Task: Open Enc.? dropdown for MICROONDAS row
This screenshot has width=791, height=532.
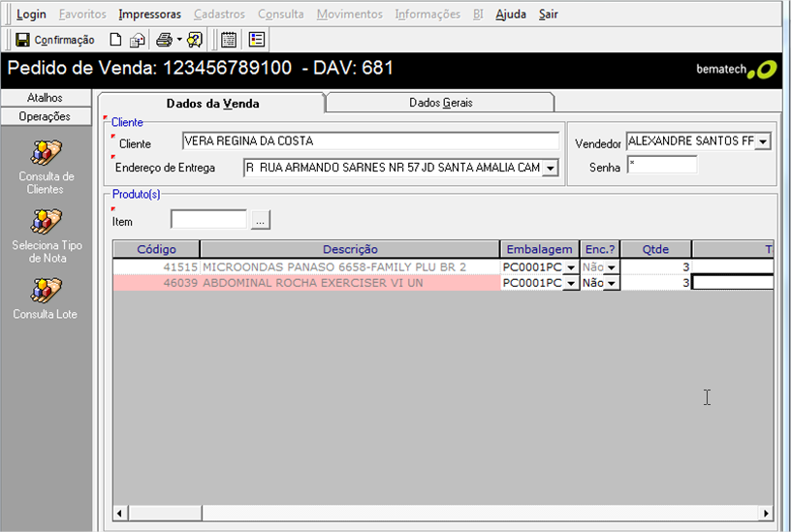Action: (x=611, y=267)
